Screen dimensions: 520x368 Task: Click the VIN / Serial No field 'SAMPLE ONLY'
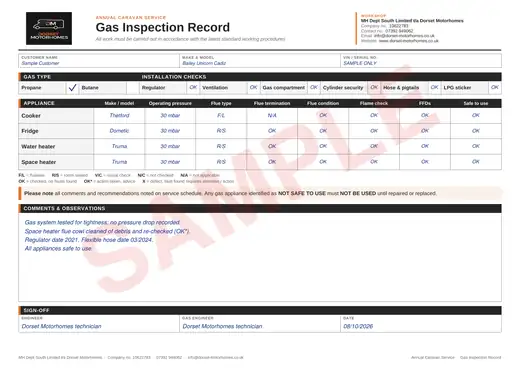pyautogui.click(x=421, y=61)
